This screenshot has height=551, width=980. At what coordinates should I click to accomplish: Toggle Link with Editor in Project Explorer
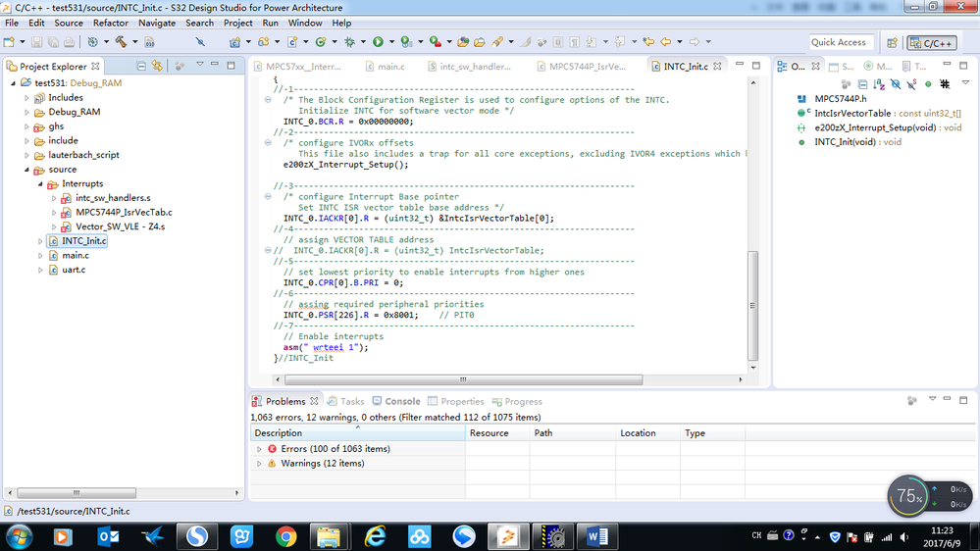(x=157, y=66)
